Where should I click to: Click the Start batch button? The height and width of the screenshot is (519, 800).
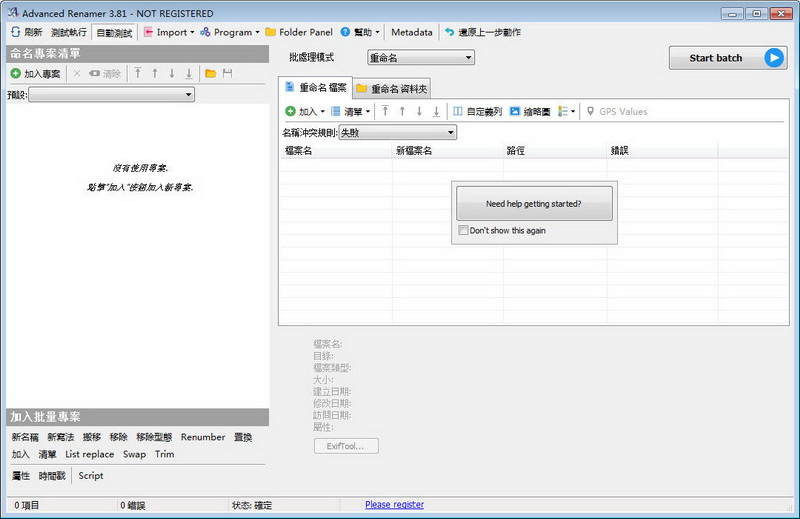[728, 58]
